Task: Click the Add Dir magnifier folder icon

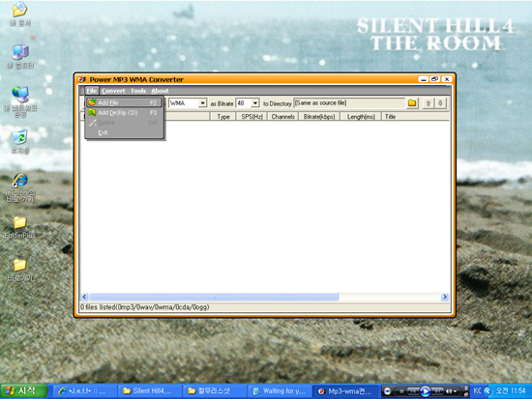Action: pyautogui.click(x=92, y=112)
